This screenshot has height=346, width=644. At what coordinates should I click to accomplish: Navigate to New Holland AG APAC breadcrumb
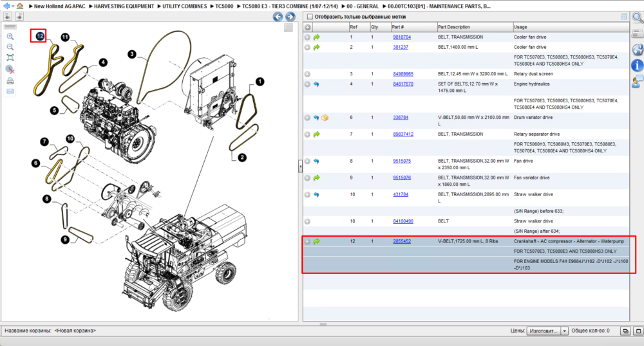[59, 6]
